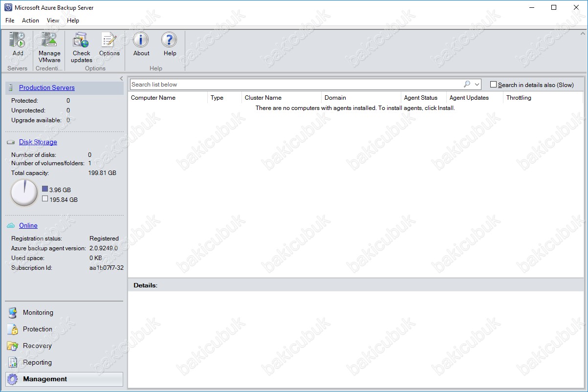The width and height of the screenshot is (588, 392).
Task: Click the Recovery workspace icon
Action: [x=13, y=346]
